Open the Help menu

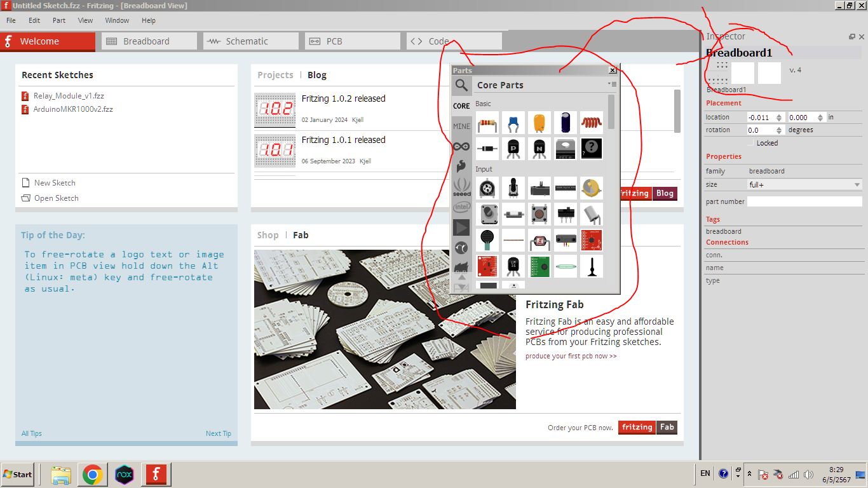click(x=149, y=20)
